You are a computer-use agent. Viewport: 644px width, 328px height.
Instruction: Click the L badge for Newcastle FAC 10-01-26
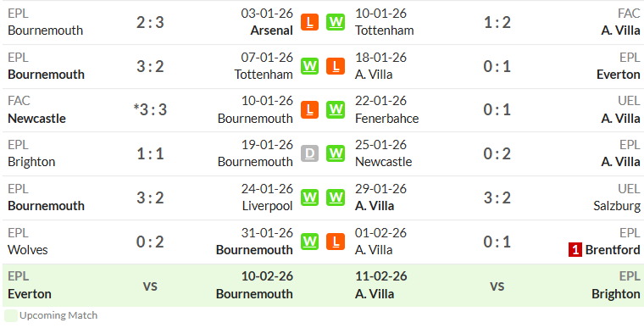[x=309, y=109]
